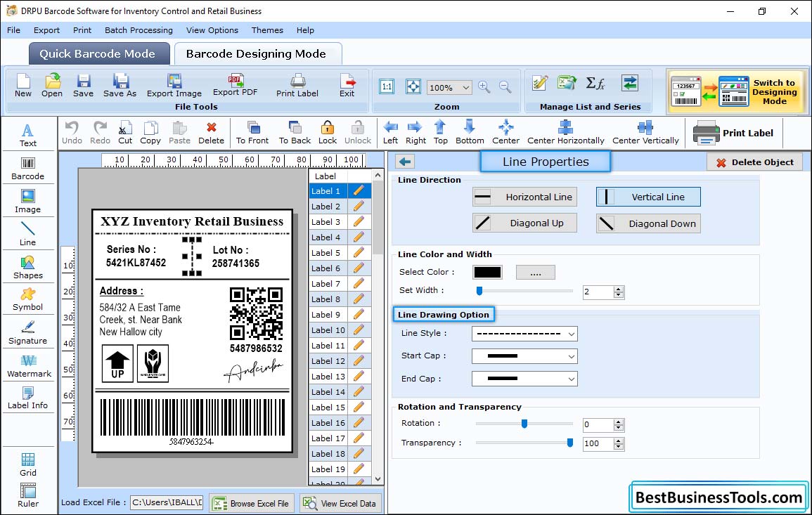Image resolution: width=812 pixels, height=515 pixels.
Task: Switch to Barcode Designing Mode tab
Action: point(257,54)
